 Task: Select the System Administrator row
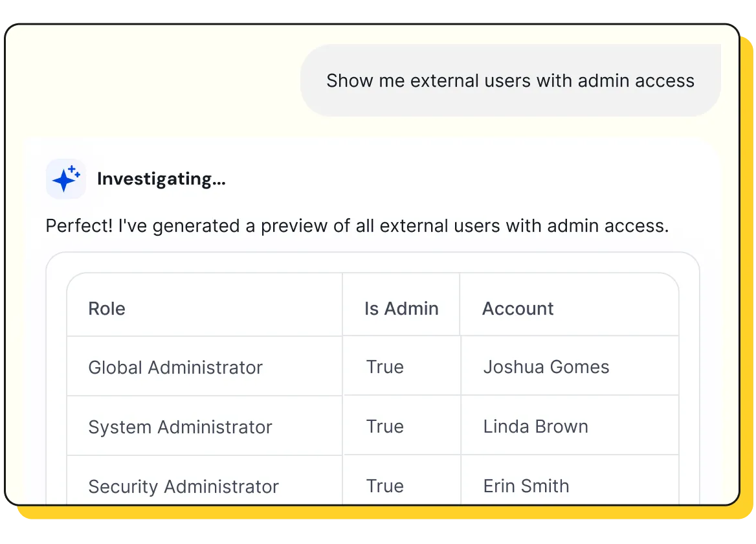click(180, 427)
